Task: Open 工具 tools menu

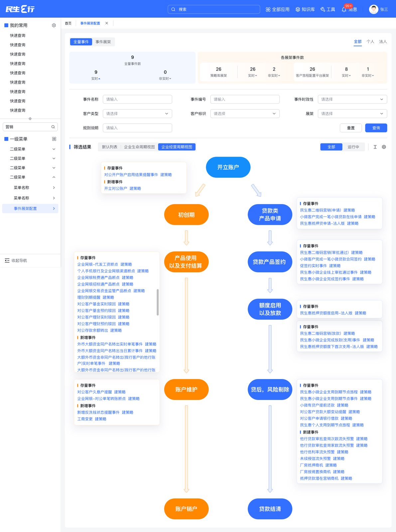Action: coord(328,9)
